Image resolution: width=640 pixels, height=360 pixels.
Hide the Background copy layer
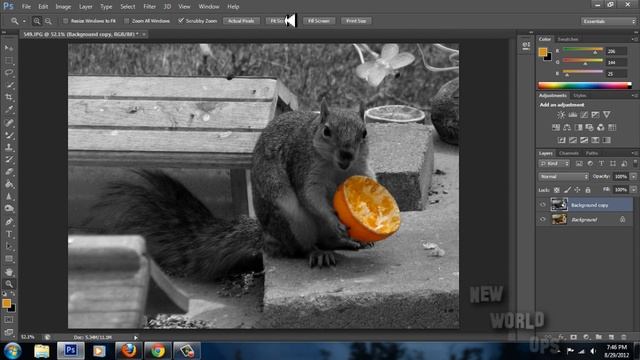tap(543, 205)
